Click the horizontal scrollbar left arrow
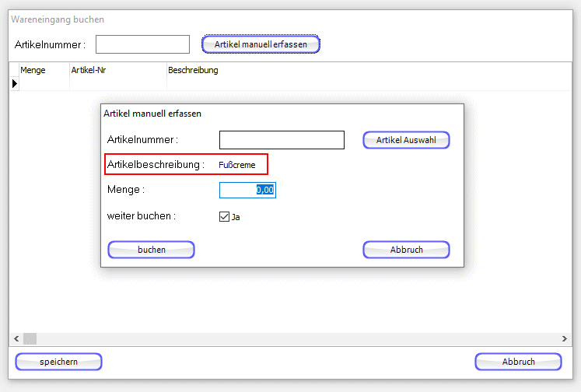Viewport: 581px width, 392px height. 15,338
